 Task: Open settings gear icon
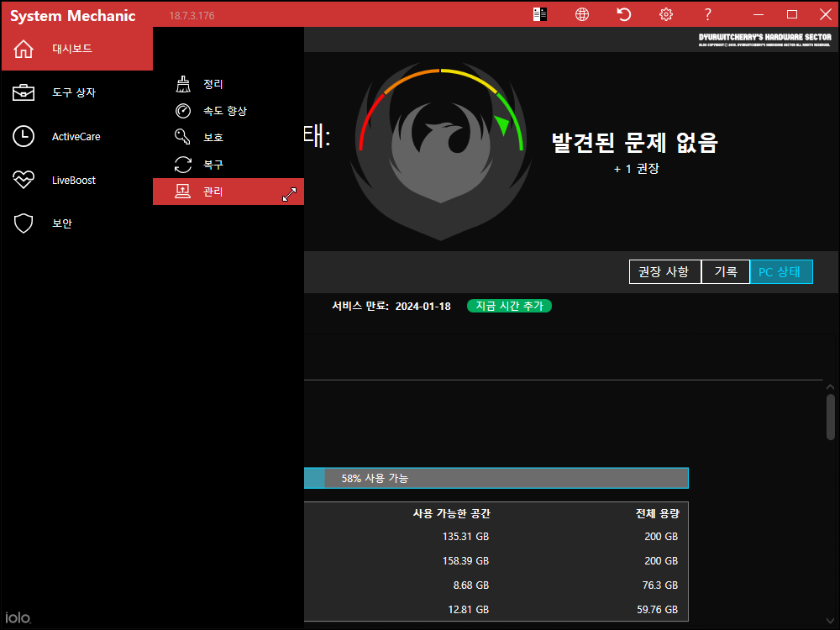tap(666, 14)
